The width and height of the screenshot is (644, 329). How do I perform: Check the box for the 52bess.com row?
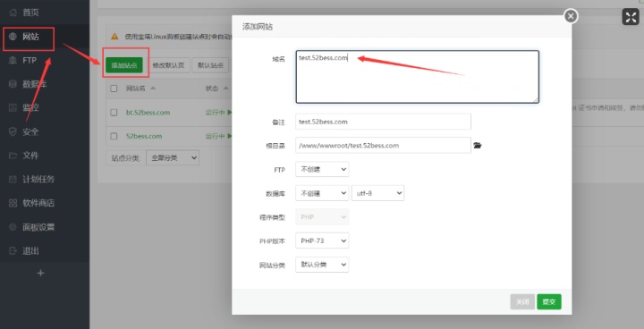point(114,136)
